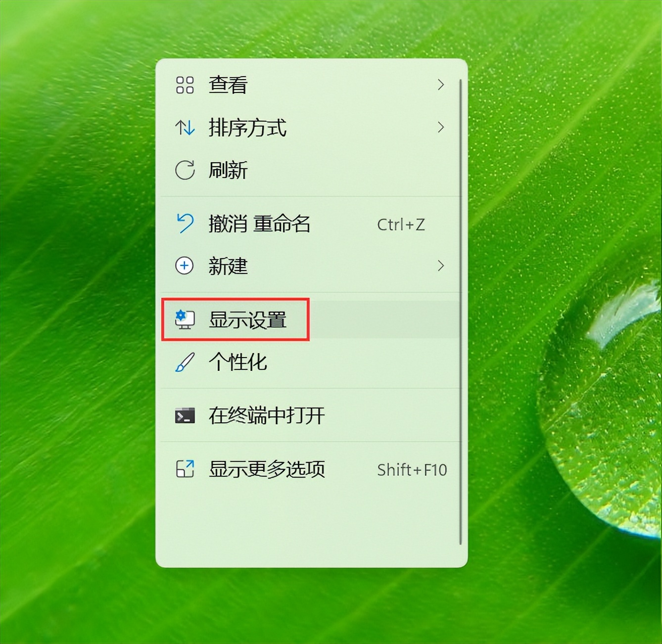This screenshot has height=644, width=662.
Task: Click the context menu vertical scrollbar
Action: click(461, 312)
